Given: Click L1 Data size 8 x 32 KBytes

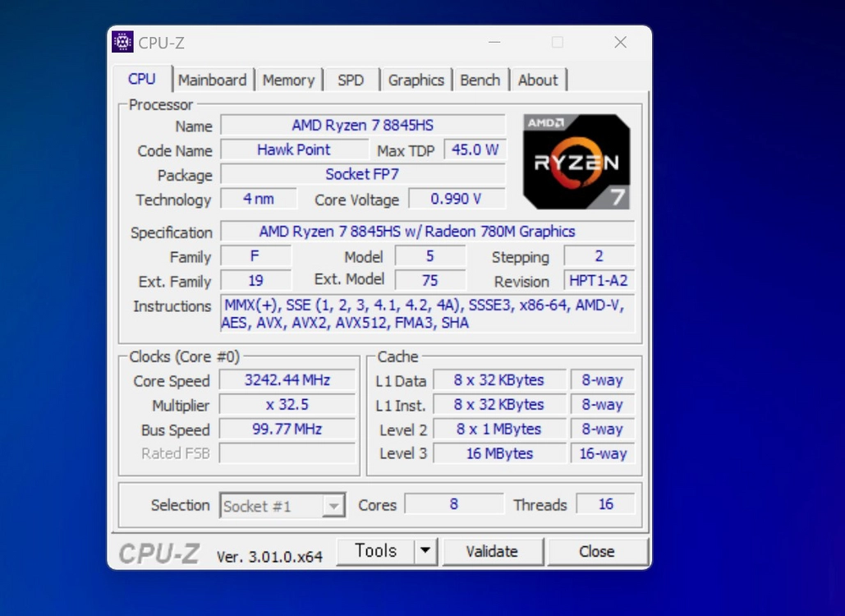Looking at the screenshot, I should [499, 380].
